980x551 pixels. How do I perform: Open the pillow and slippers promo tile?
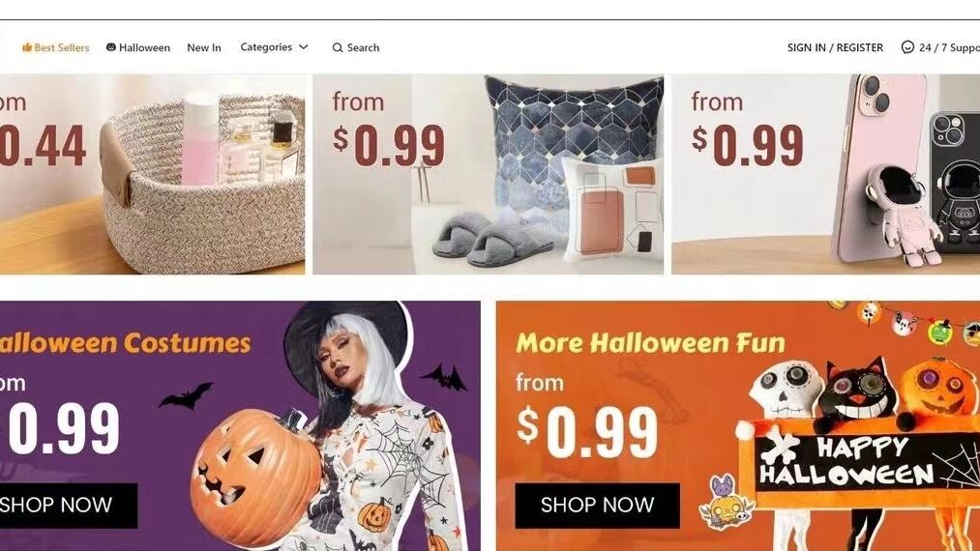click(489, 174)
